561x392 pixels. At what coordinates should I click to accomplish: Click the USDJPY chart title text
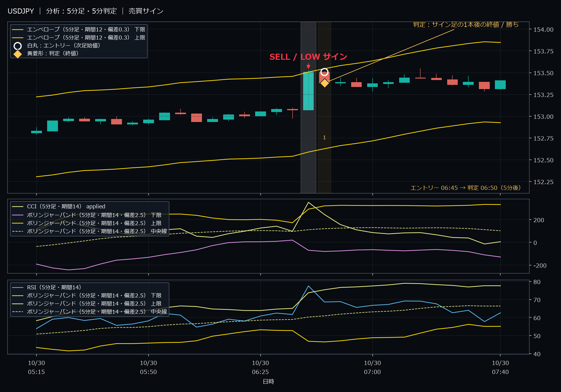[x=21, y=11]
